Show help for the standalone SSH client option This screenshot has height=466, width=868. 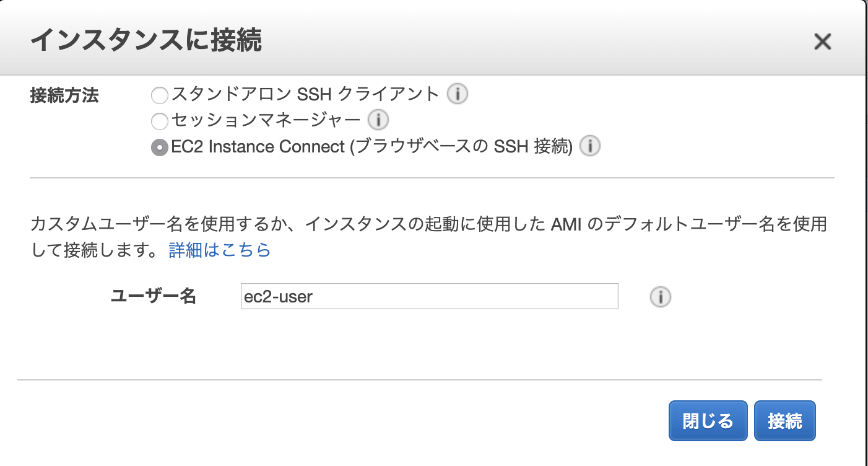point(456,94)
